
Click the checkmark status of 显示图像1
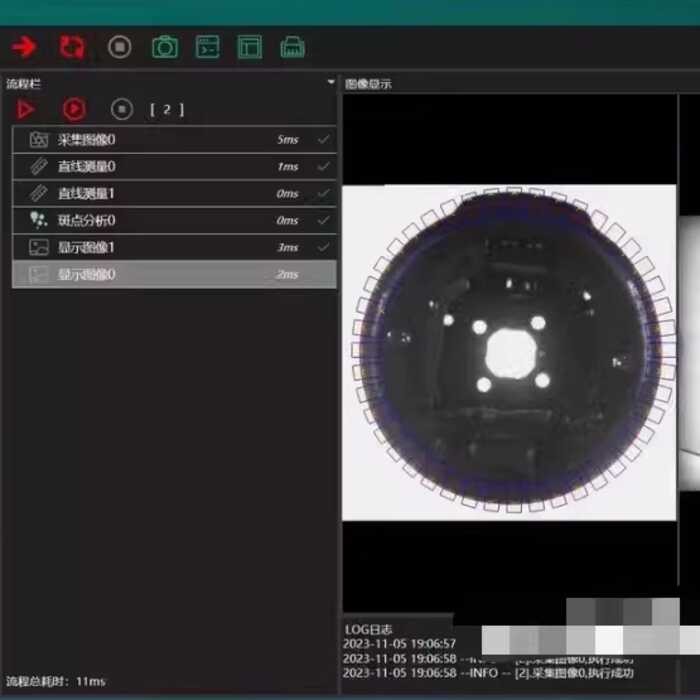(324, 247)
